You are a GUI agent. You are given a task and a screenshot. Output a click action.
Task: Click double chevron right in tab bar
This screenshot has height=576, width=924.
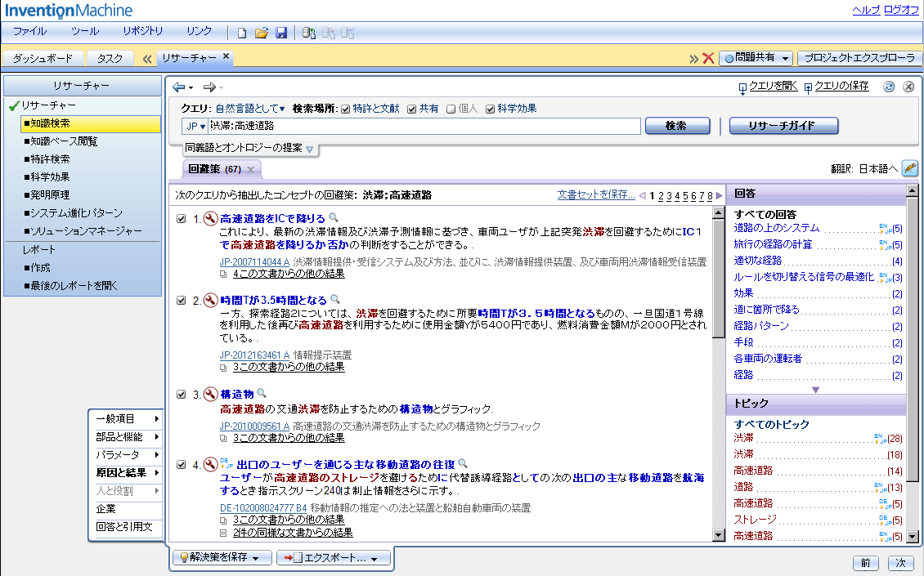693,58
